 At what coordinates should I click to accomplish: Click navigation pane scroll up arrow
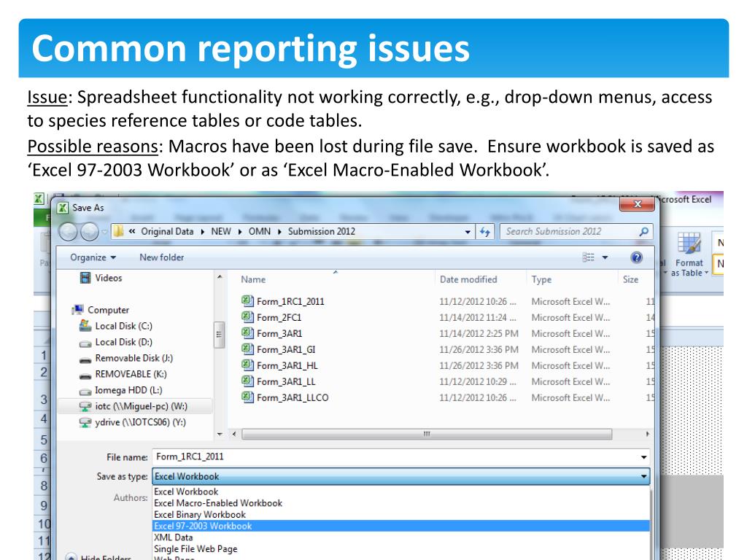(219, 276)
